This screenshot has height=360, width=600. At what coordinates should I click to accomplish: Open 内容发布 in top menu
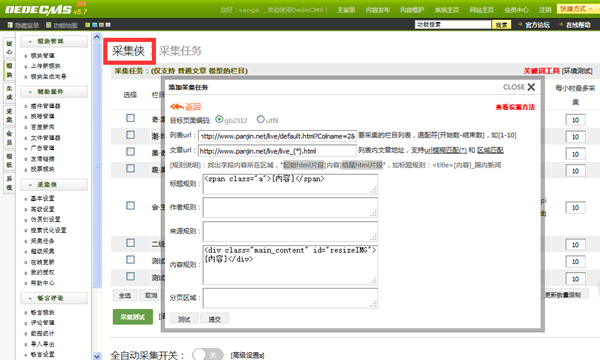[378, 10]
